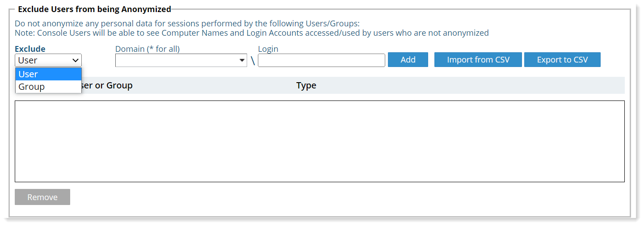Click the Domain (* for all) label

click(147, 49)
